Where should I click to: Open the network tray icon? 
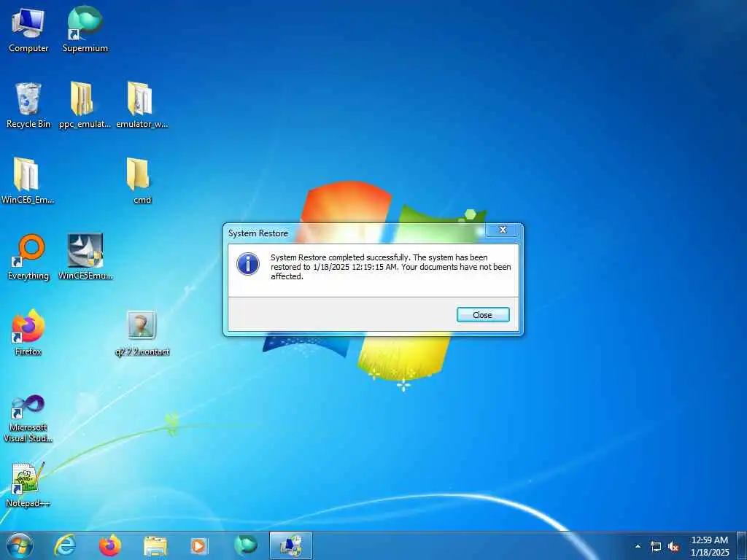pyautogui.click(x=656, y=547)
